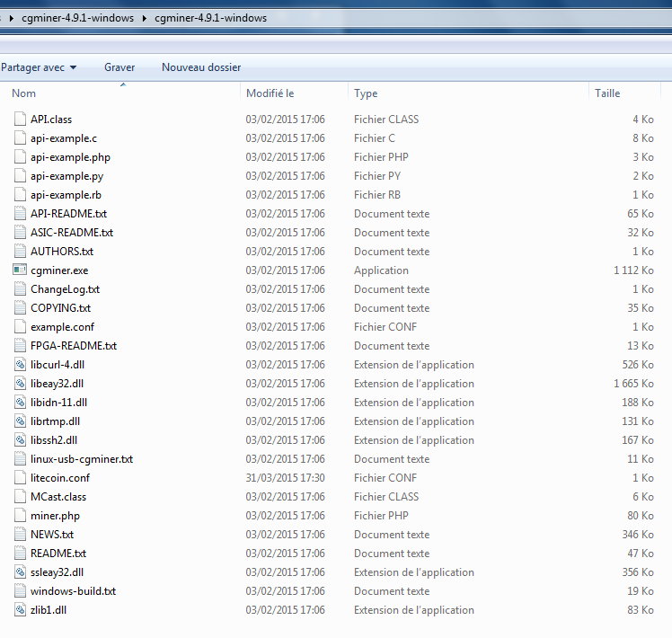
Task: Select the litecoin.conf file icon
Action: click(x=21, y=478)
